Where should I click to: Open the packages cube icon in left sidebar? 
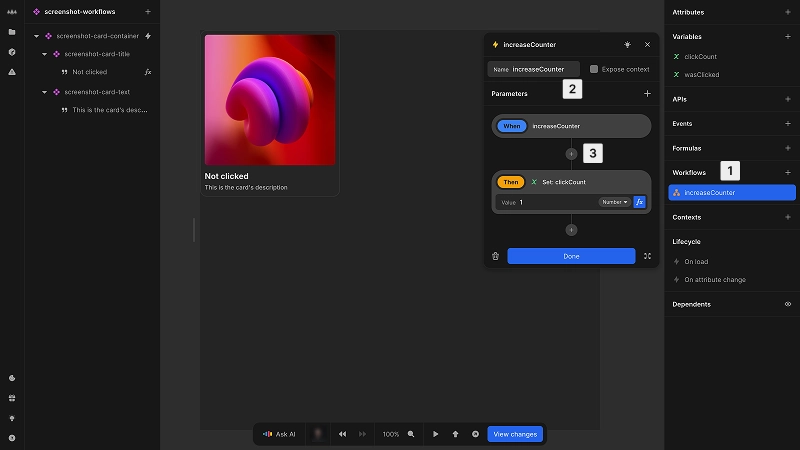click(x=12, y=52)
